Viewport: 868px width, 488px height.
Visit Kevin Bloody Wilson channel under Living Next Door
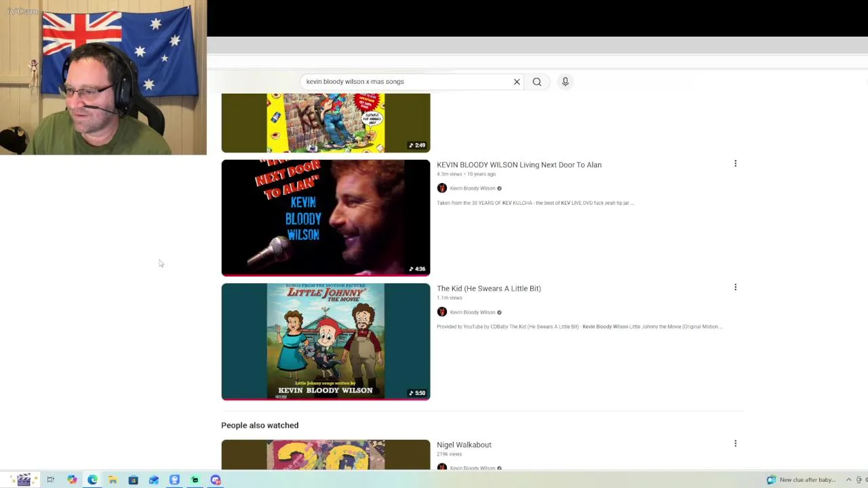[x=473, y=188]
